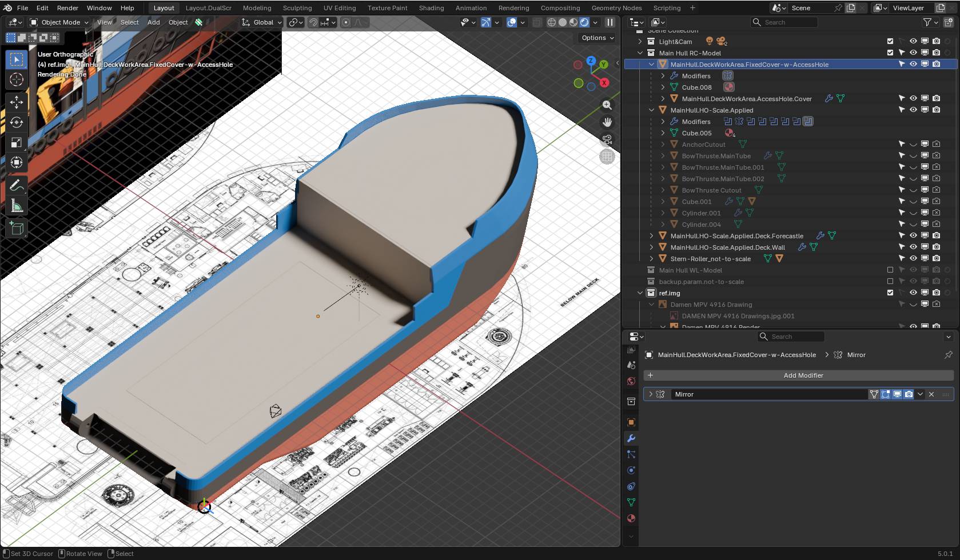Enable the Main Hull WL-Model collection checkbox

(890, 270)
